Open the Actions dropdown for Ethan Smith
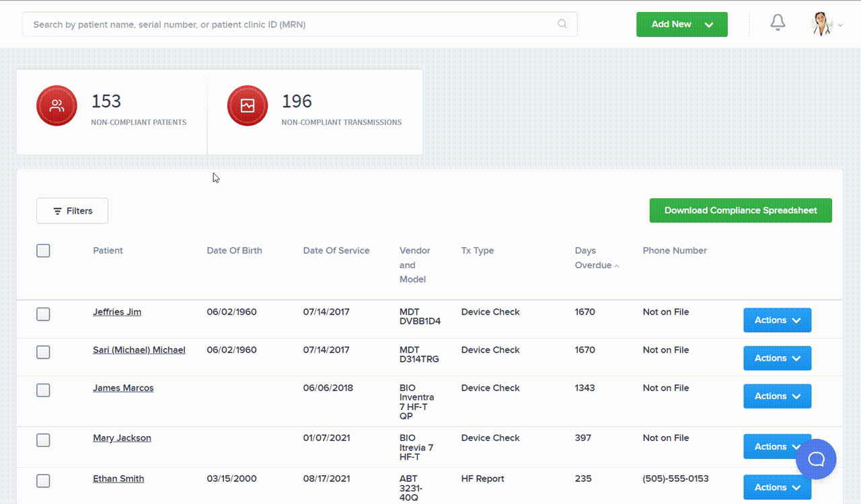 (x=777, y=487)
